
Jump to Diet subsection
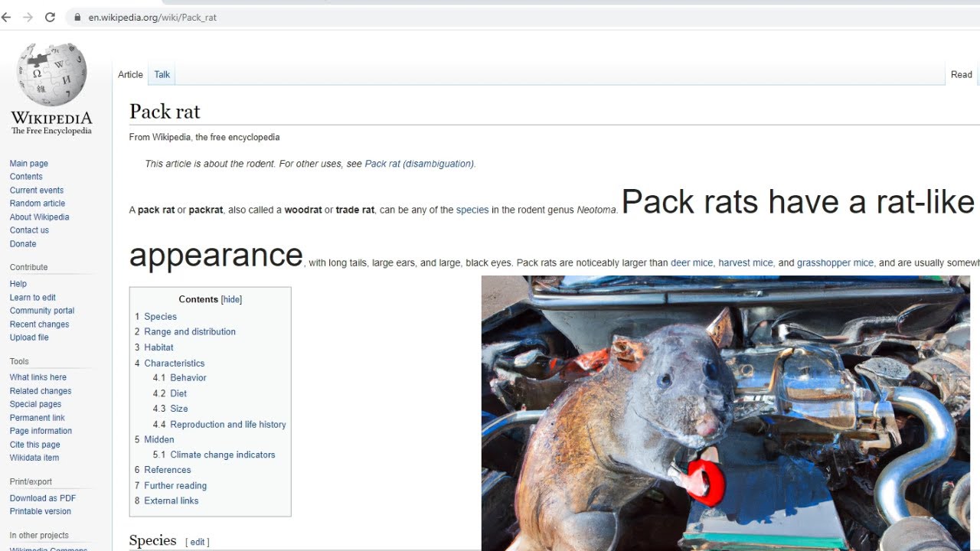(178, 393)
